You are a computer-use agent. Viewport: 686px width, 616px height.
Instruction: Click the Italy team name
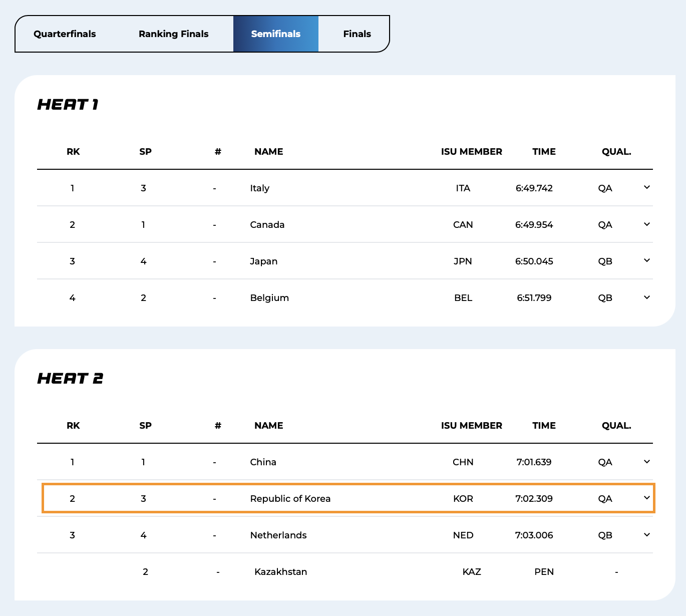click(x=259, y=188)
